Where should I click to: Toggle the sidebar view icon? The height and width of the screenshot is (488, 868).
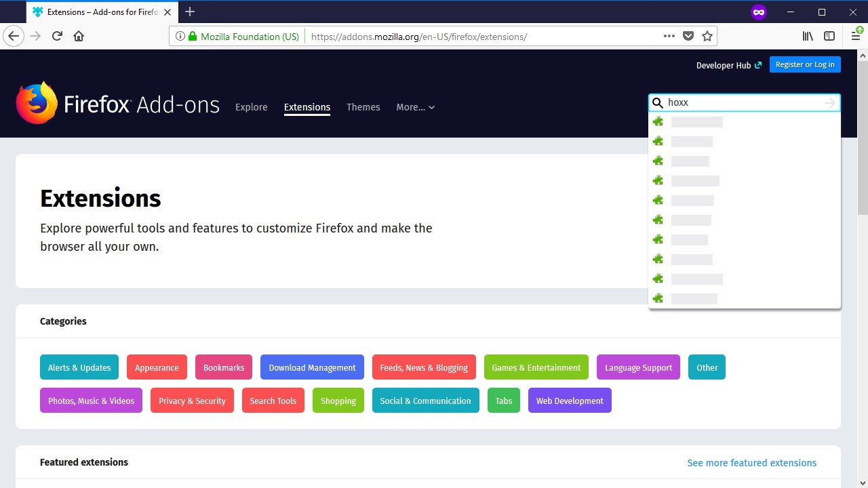click(829, 37)
